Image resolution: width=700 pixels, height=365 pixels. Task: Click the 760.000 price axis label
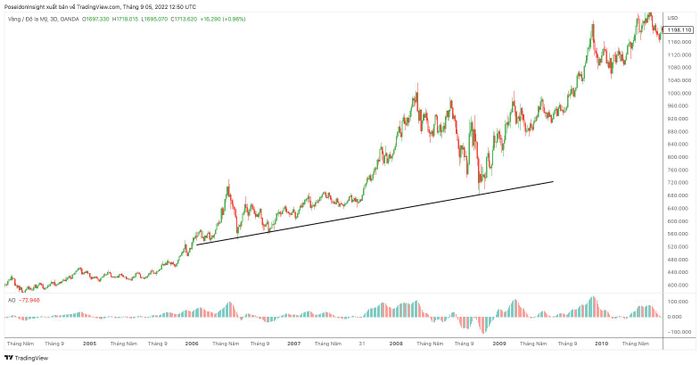679,170
